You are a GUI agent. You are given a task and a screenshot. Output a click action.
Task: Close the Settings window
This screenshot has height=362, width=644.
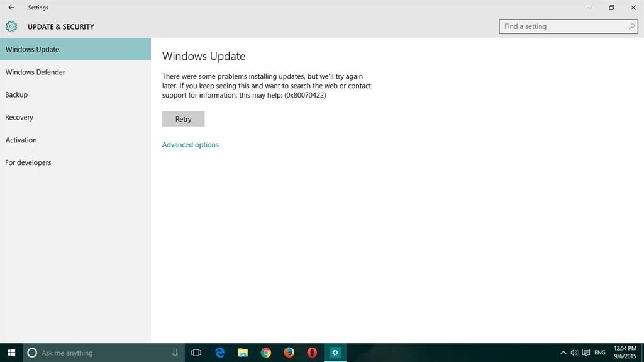[x=633, y=8]
